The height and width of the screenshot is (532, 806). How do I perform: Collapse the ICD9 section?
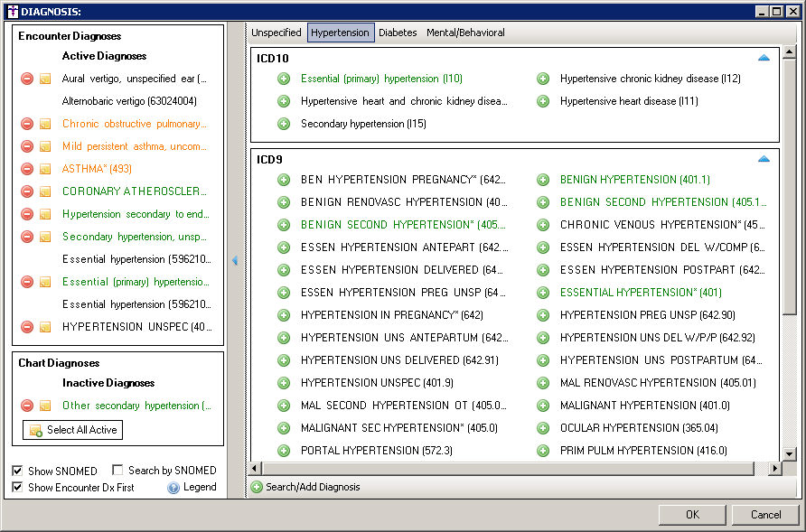764,159
